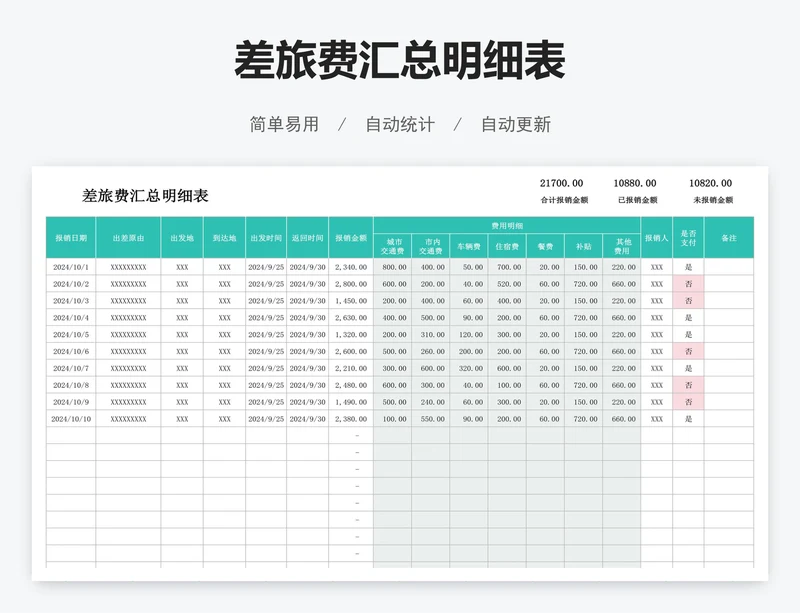
Task: Select the 备注 column header
Action: click(x=729, y=238)
